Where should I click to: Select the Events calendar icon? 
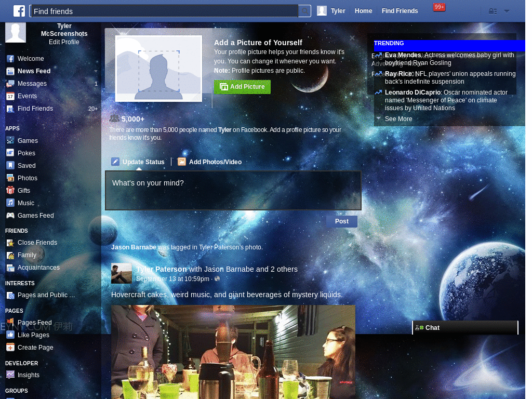[x=10, y=96]
